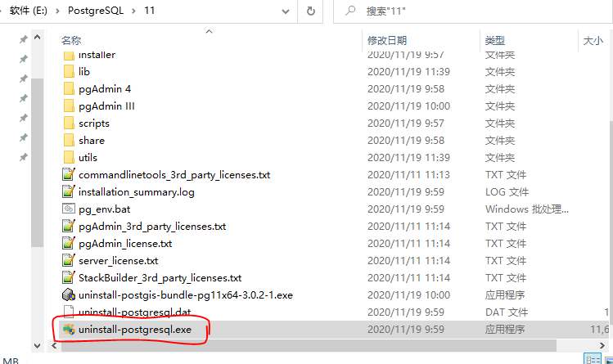Viewport: 613px width, 364px height.
Task: Click the refresh button beside address bar
Action: tap(311, 12)
